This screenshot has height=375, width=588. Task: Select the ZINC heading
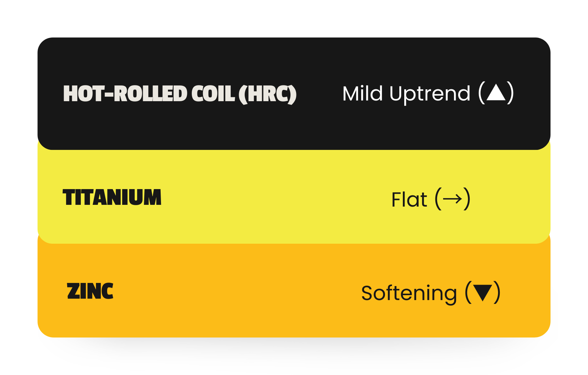coord(90,291)
